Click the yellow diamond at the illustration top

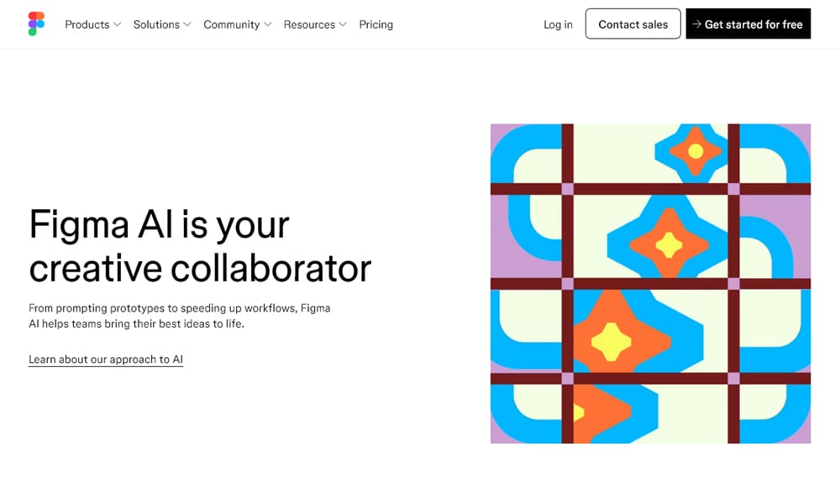(695, 150)
